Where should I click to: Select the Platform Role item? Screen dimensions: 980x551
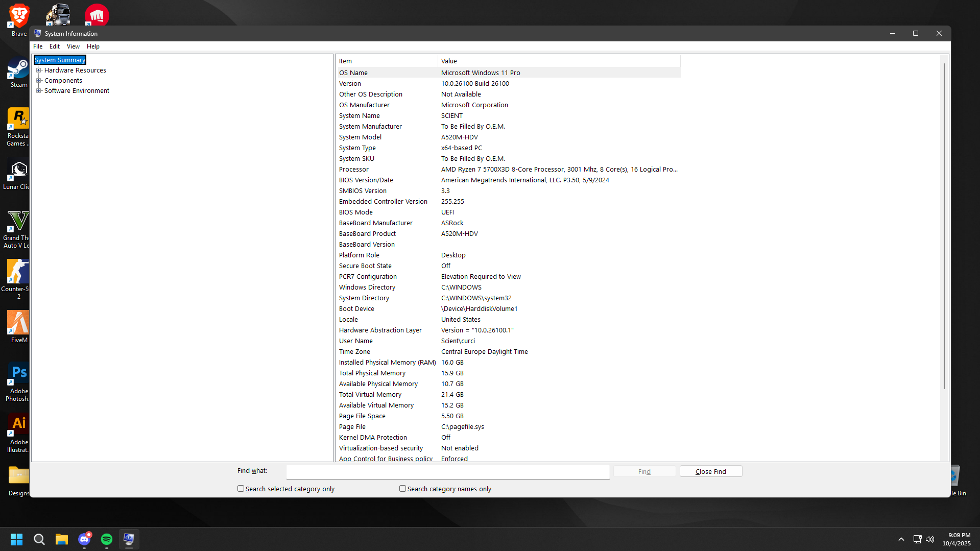(359, 255)
